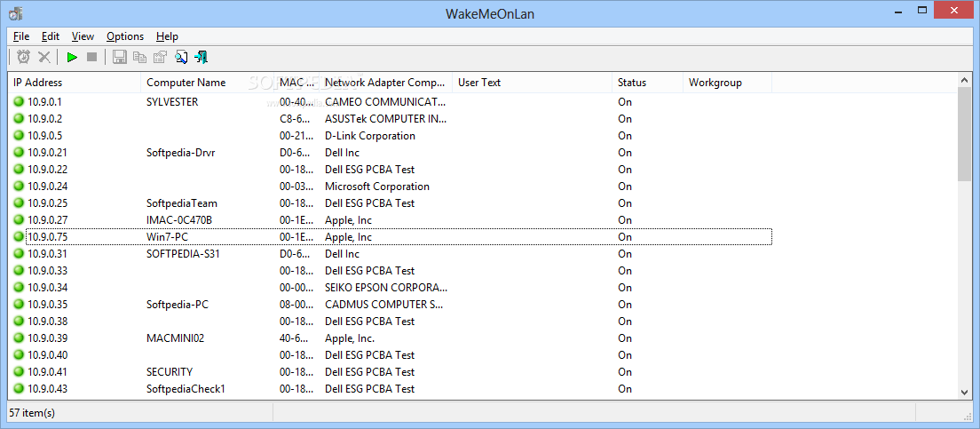Click the green status icon for 10.9.0.34
This screenshot has width=980, height=429.
tap(18, 287)
